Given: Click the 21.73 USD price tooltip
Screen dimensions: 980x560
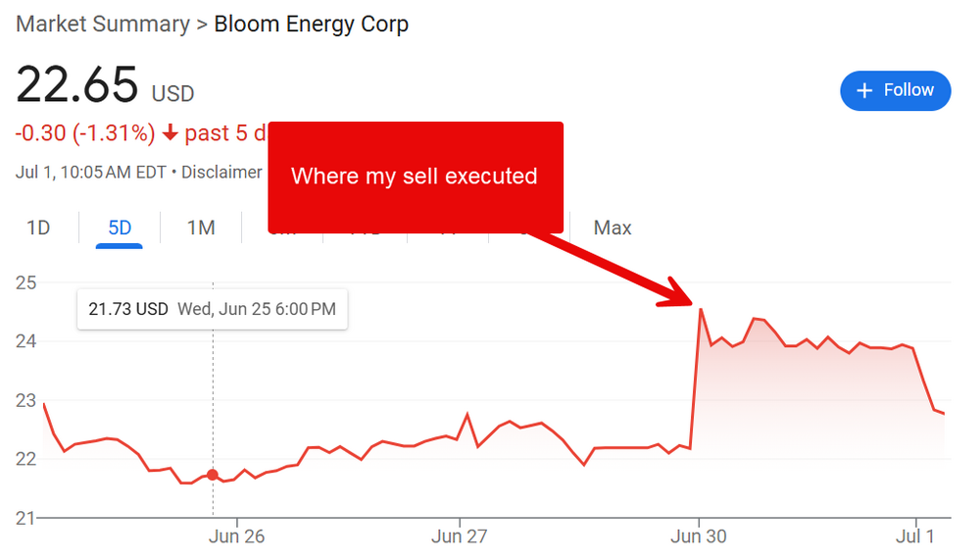Looking at the screenshot, I should [x=212, y=309].
